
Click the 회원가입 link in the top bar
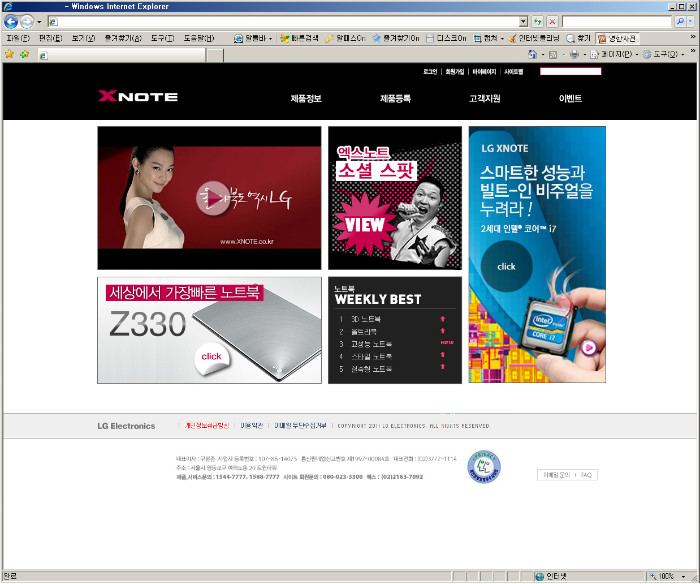point(454,71)
